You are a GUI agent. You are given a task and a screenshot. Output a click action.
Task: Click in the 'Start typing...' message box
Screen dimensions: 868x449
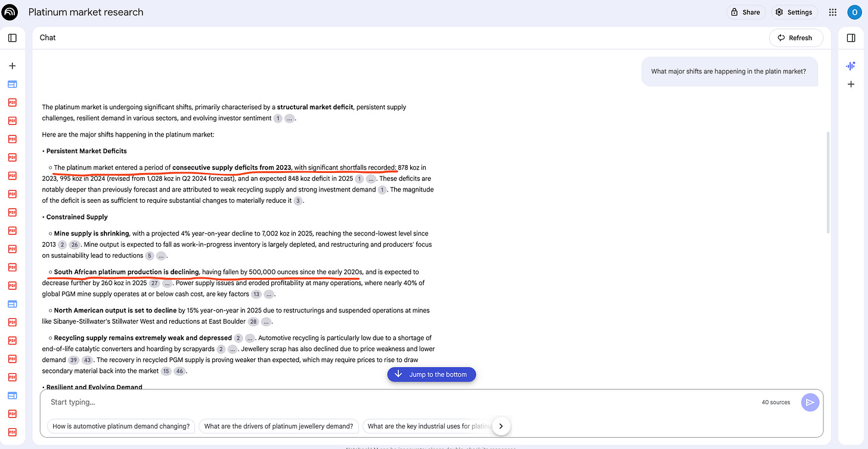pyautogui.click(x=393, y=402)
